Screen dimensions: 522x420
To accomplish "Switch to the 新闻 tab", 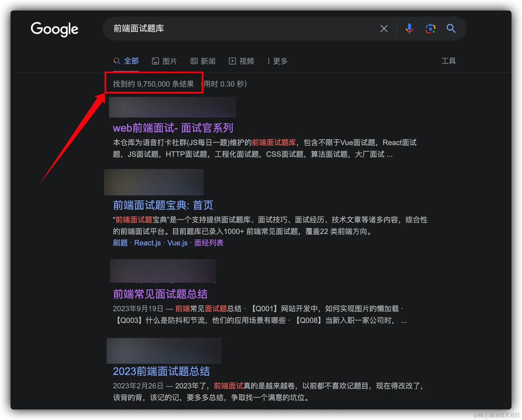I will (x=203, y=61).
